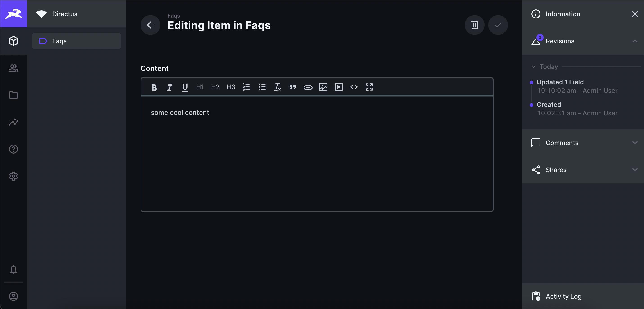Open the image insertion tool
Image resolution: width=644 pixels, height=309 pixels.
coord(323,87)
